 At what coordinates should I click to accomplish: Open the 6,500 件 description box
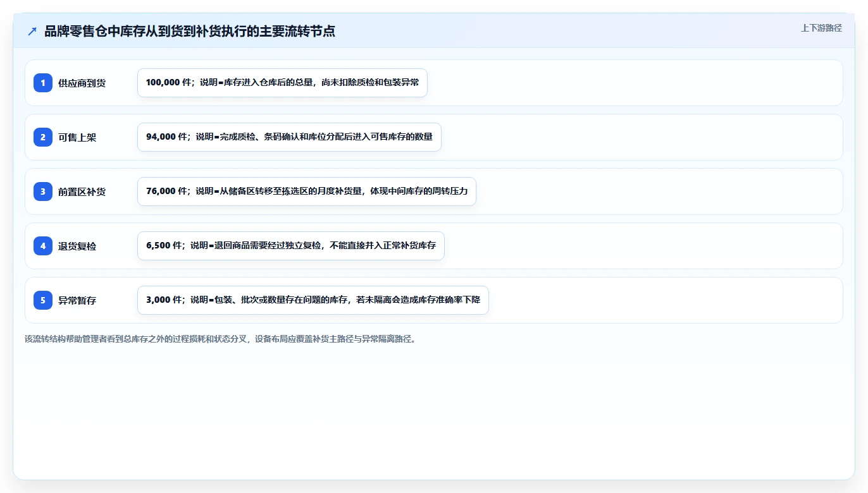pos(291,246)
